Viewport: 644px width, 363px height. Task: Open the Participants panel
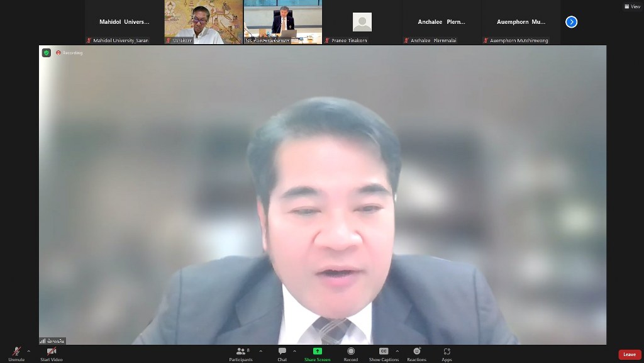[240, 352]
